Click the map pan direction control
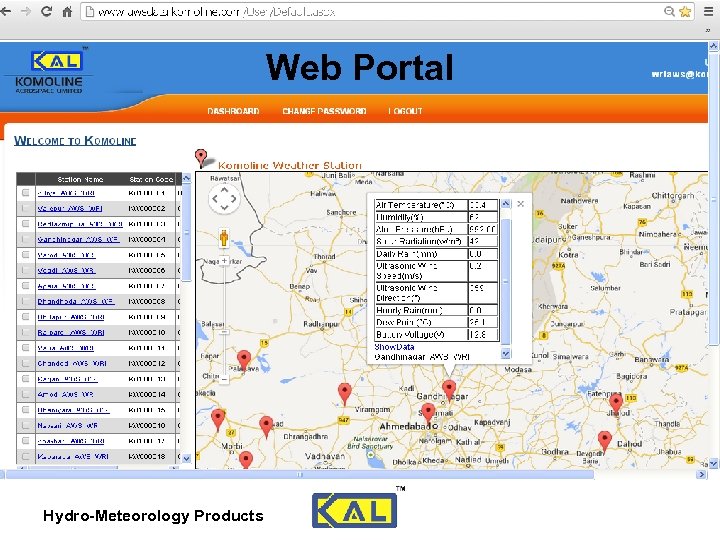Viewport: 720px width, 540px height. [x=224, y=198]
